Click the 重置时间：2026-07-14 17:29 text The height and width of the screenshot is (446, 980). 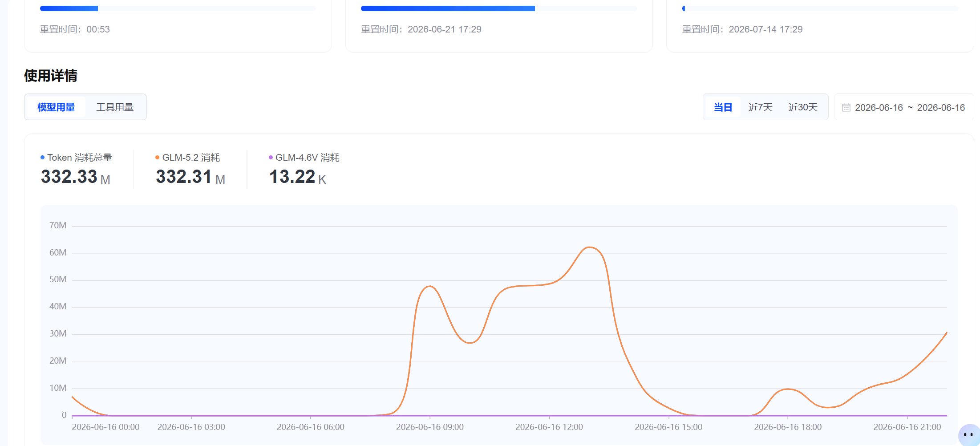coord(742,29)
